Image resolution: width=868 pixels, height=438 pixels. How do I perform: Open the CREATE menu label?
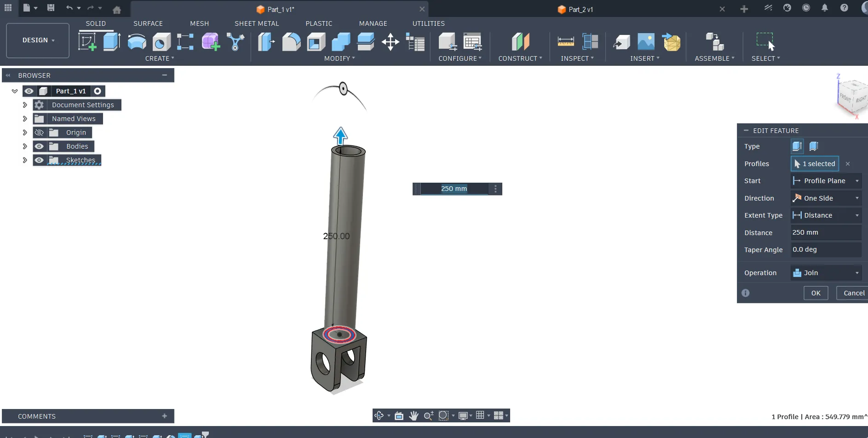click(x=160, y=58)
